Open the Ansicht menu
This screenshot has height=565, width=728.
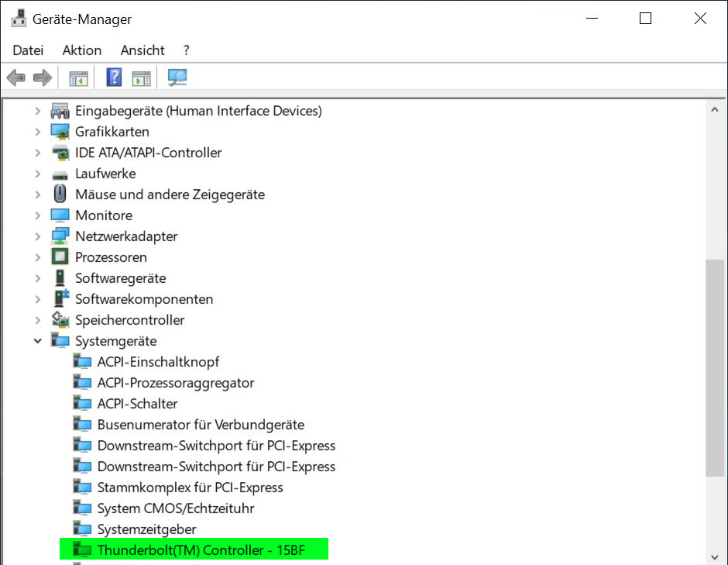(143, 50)
